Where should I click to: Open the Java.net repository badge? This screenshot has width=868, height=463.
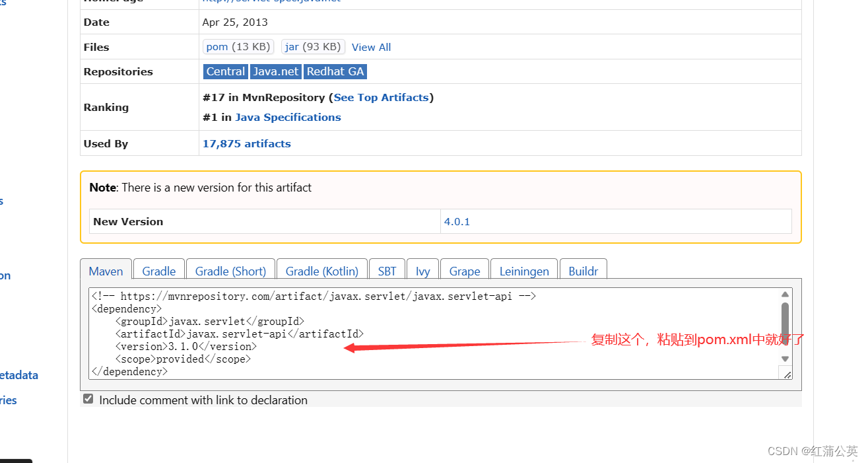click(276, 72)
